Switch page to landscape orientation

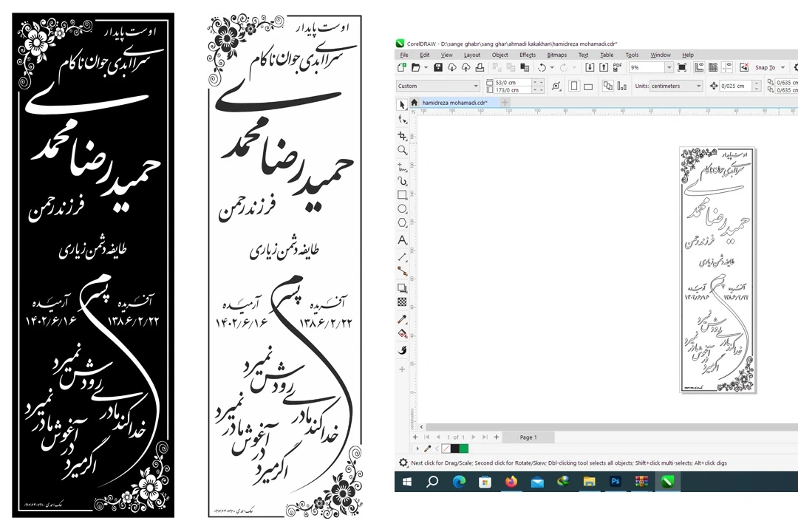[589, 86]
